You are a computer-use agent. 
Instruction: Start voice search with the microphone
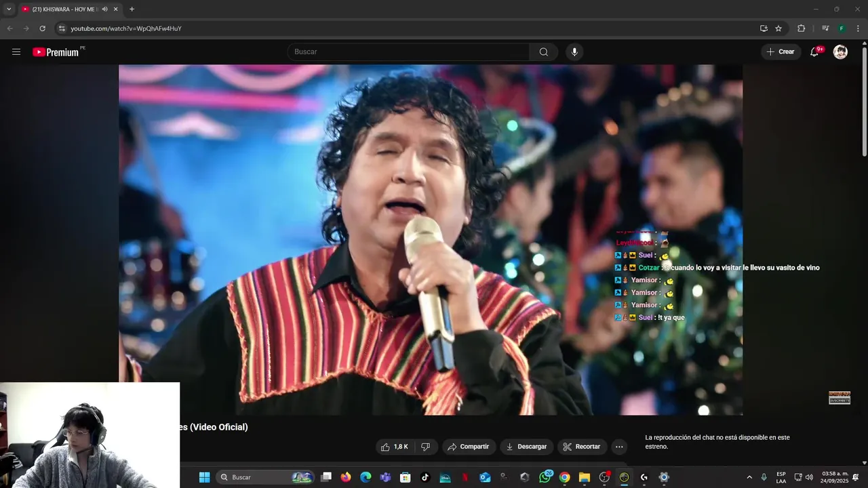(574, 52)
